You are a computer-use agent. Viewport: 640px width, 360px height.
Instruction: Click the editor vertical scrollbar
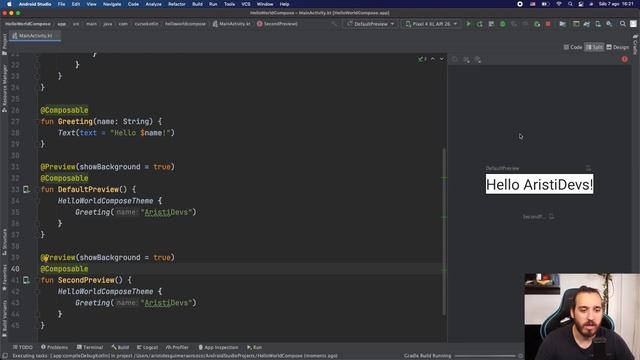pyautogui.click(x=444, y=231)
